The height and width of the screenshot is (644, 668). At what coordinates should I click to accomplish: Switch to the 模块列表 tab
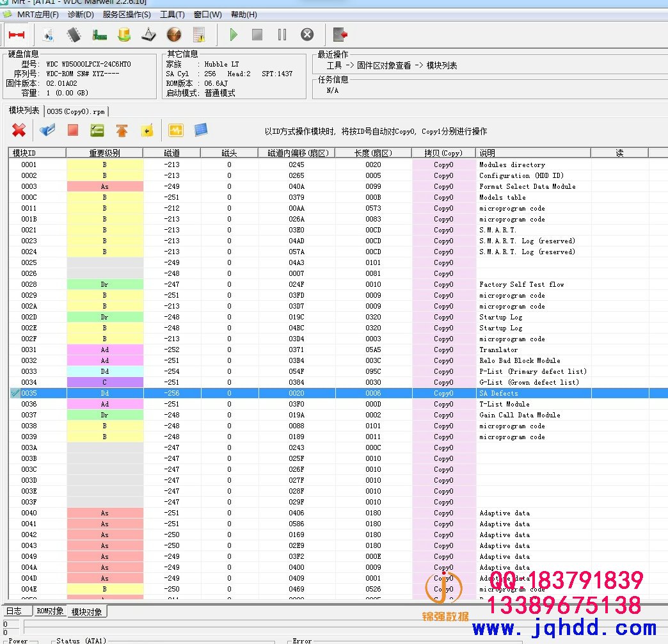24,110
